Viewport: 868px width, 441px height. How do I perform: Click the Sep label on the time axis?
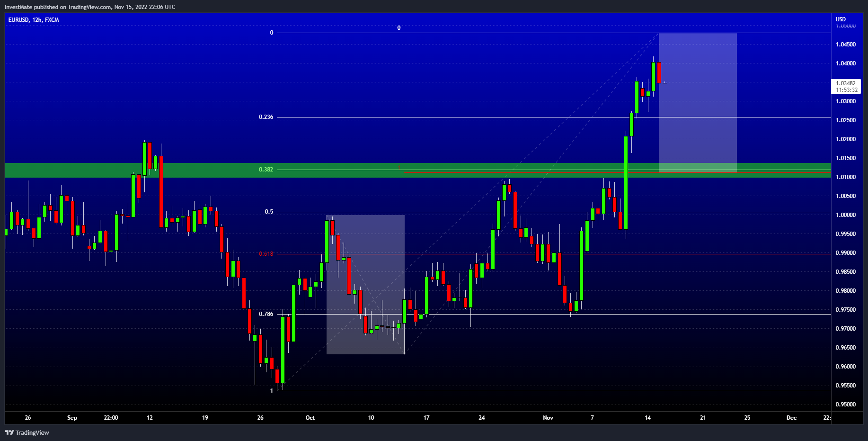[72, 418]
